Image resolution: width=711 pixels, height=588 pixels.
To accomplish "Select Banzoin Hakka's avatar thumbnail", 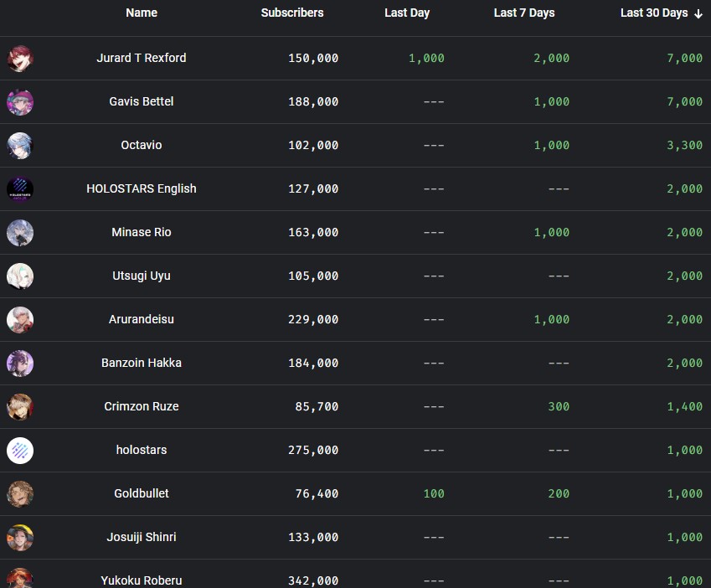I will pos(20,364).
